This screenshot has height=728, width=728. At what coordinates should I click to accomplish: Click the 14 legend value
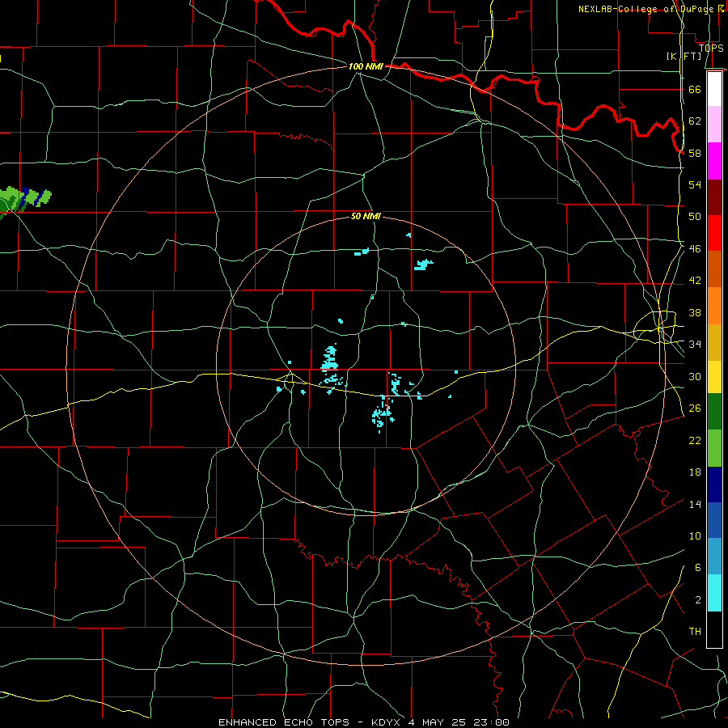[x=695, y=504]
